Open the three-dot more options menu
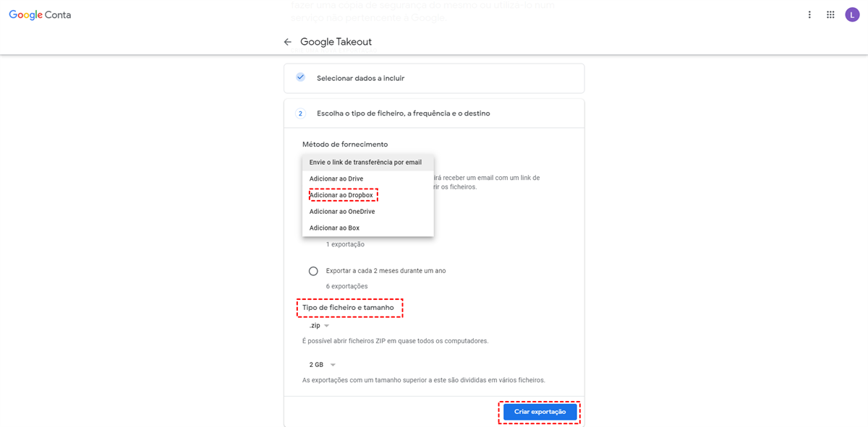This screenshot has width=868, height=427. point(809,14)
